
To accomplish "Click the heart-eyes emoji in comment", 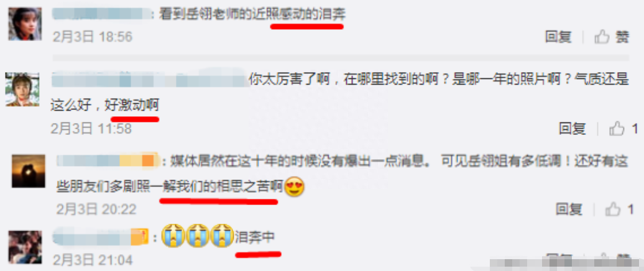I will point(294,187).
